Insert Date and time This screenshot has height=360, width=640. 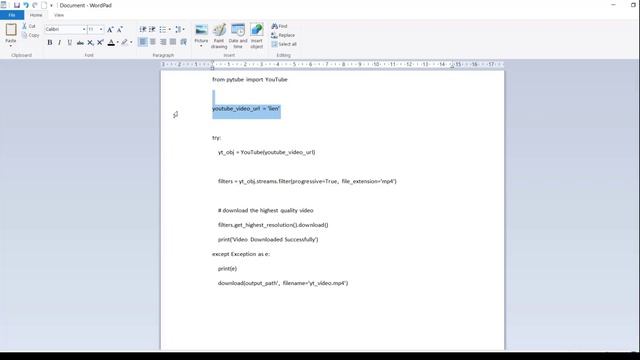click(x=238, y=36)
